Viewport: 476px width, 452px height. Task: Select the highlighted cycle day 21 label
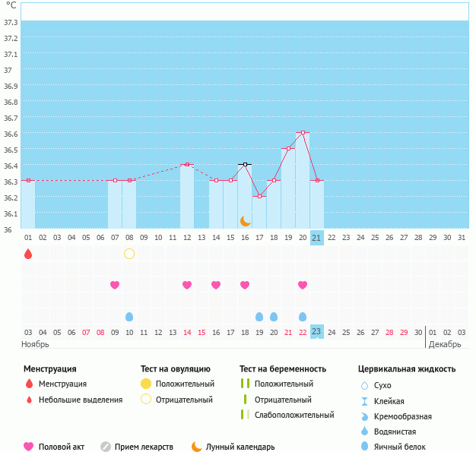pos(317,237)
